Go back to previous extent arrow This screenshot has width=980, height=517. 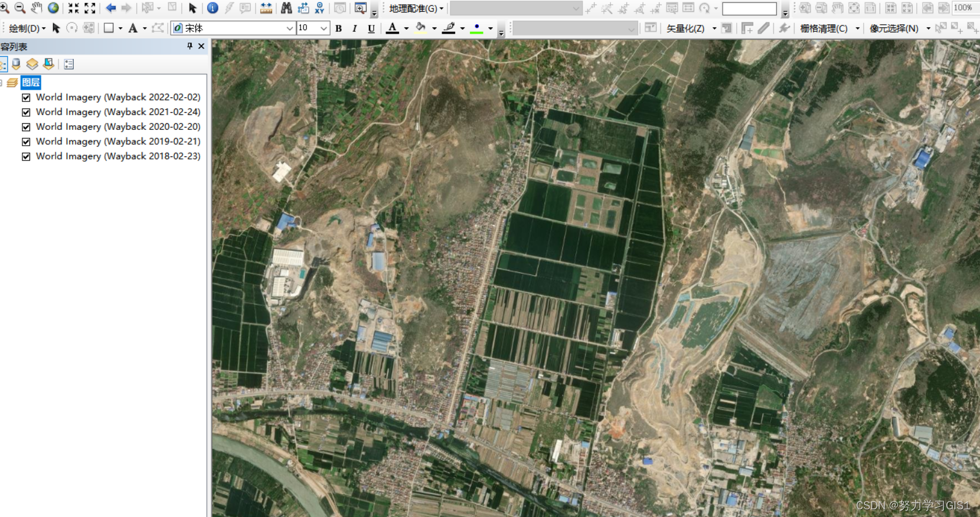click(110, 8)
